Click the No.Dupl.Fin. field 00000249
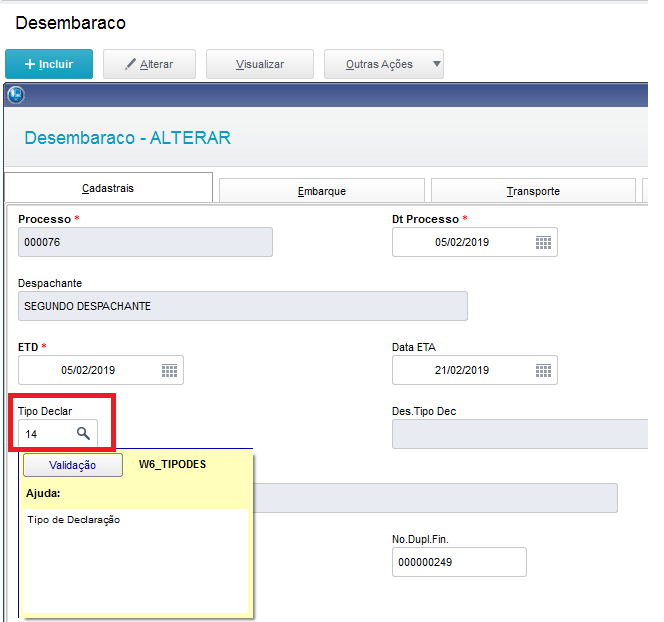This screenshot has width=664, height=622. pos(459,562)
